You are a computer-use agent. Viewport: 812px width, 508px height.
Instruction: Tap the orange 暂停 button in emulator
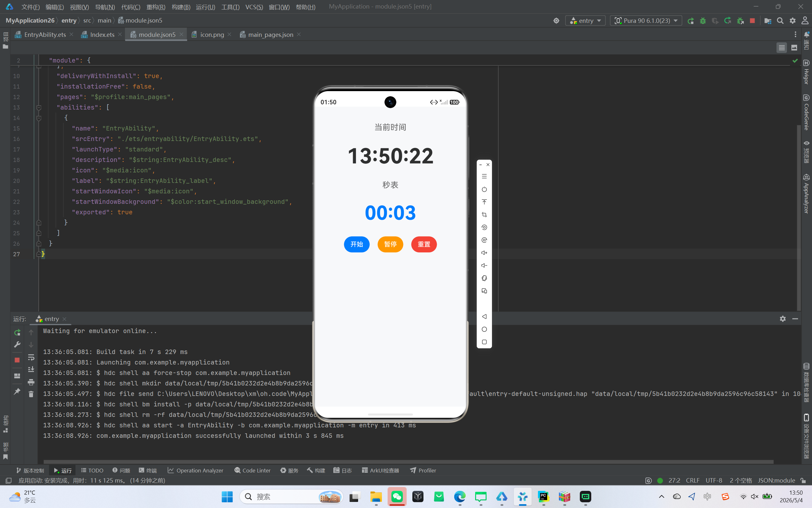(390, 244)
